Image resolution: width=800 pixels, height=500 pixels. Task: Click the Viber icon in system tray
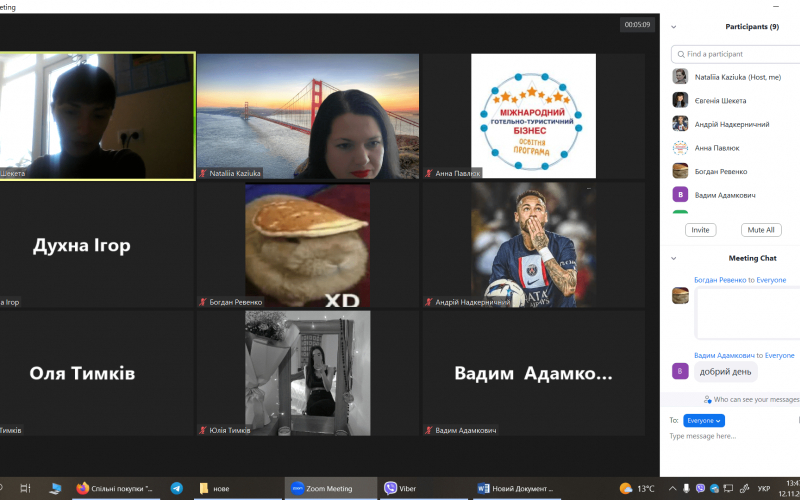pyautogui.click(x=701, y=489)
